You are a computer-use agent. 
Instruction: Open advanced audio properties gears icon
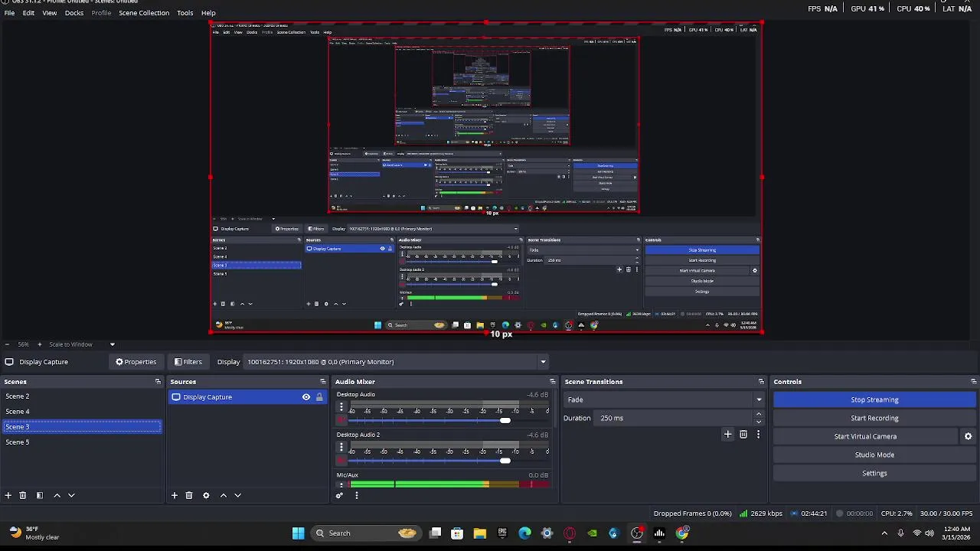(340, 495)
